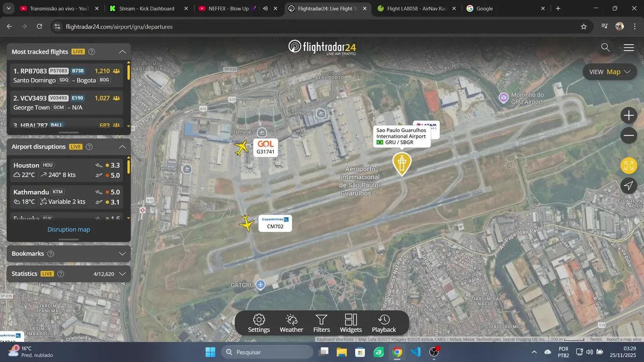Open Kathmandu KTM disruption entry
Screen dimensions: 644x362
67,197
